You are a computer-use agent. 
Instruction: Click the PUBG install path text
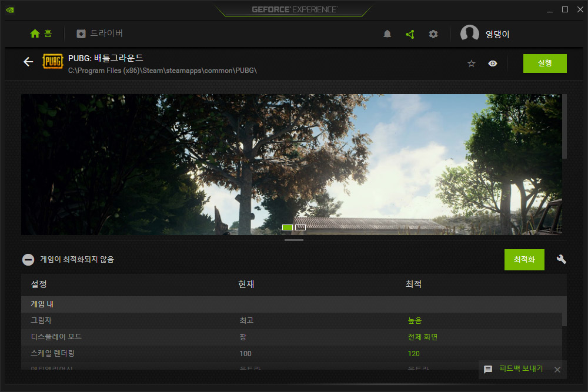pyautogui.click(x=162, y=71)
